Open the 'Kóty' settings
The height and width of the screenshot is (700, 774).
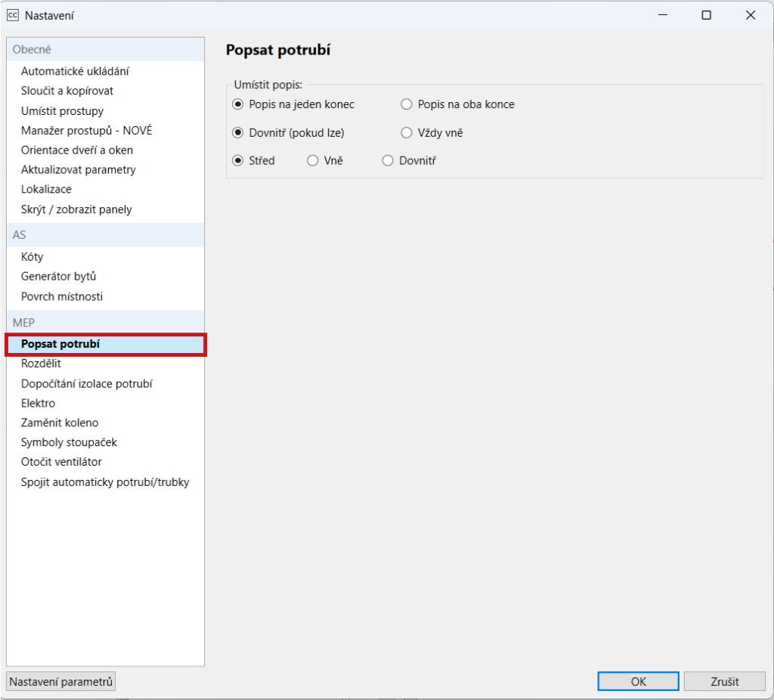pos(33,257)
